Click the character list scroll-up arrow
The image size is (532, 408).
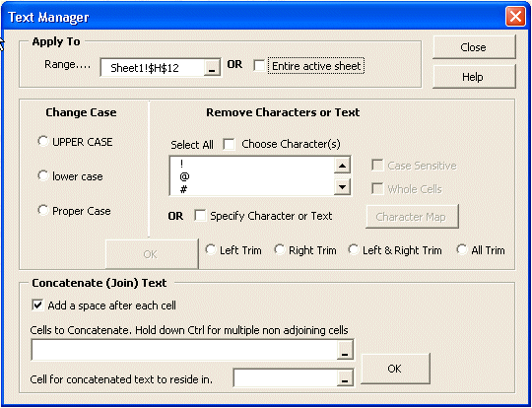[342, 166]
